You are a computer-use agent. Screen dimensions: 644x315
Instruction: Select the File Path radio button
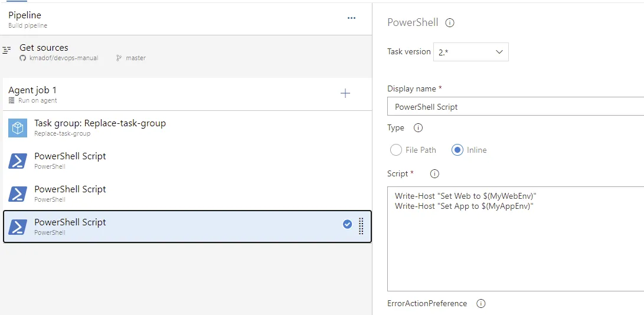pyautogui.click(x=396, y=150)
